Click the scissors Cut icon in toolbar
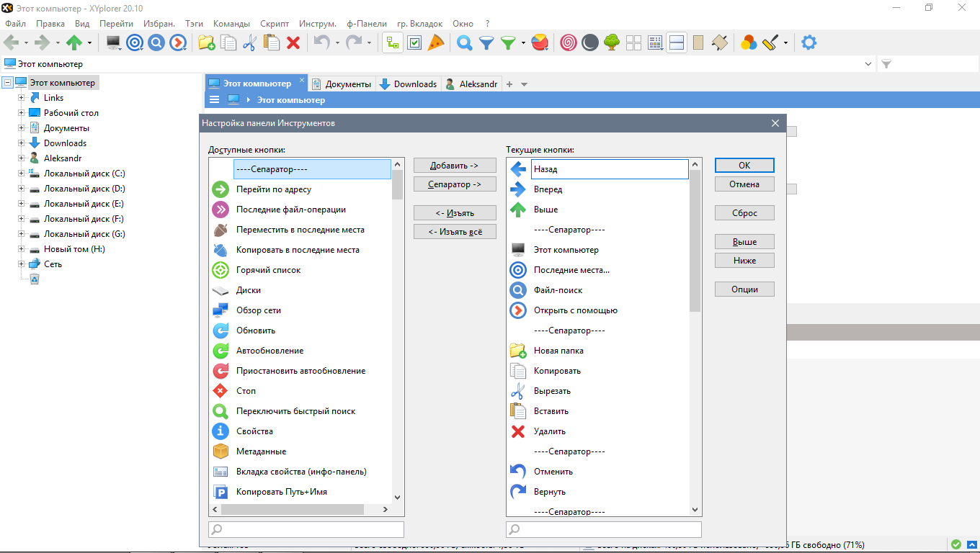 pyautogui.click(x=249, y=42)
